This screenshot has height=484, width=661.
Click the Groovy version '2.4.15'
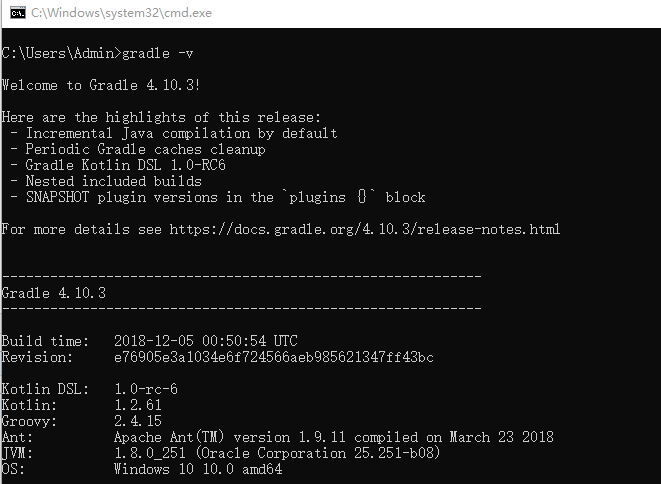137,421
